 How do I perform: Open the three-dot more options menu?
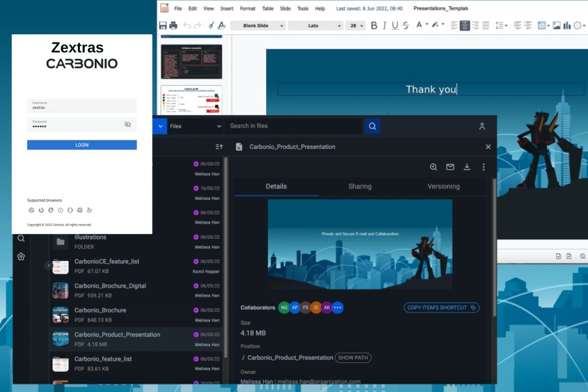[484, 167]
